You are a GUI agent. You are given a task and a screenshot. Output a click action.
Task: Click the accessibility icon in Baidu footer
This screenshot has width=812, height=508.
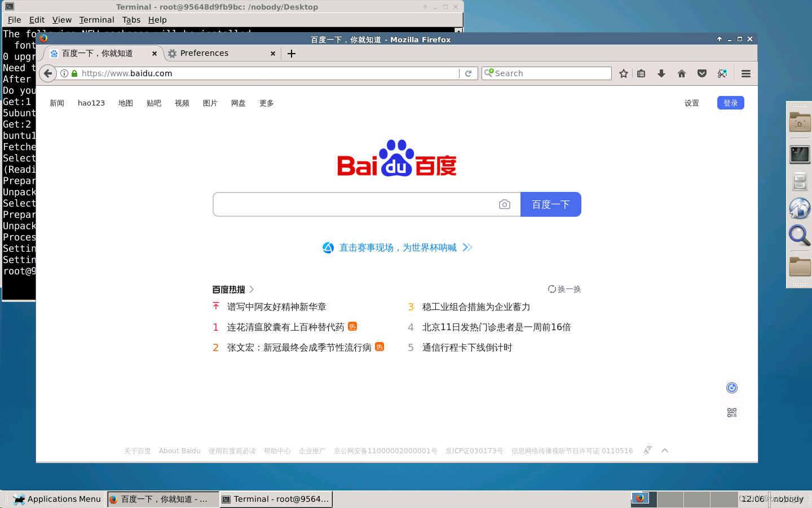pos(648,450)
